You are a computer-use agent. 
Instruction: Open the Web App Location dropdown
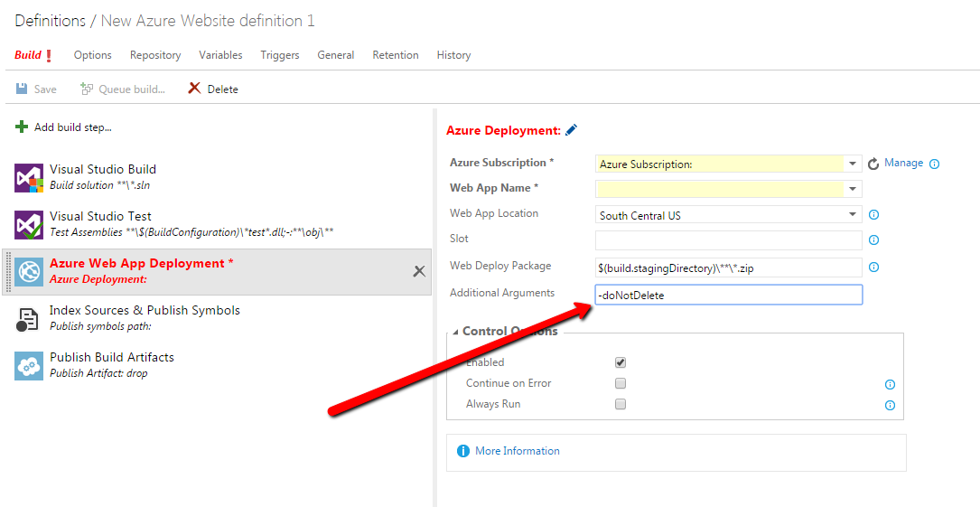[x=853, y=214]
